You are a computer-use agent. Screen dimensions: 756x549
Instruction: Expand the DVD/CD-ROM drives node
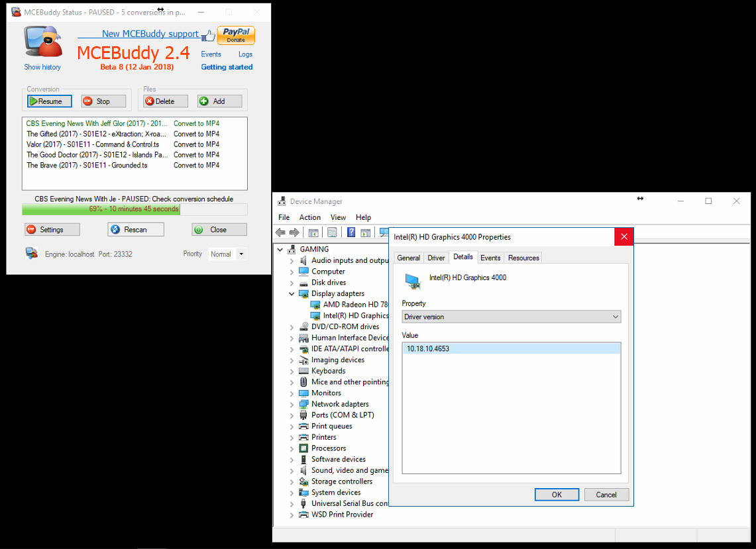point(292,327)
